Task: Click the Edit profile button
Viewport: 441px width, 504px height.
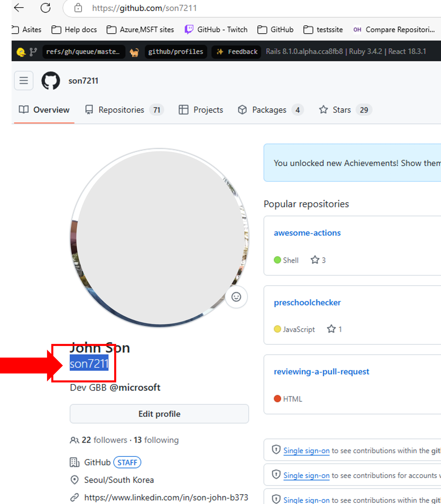Action: [x=159, y=414]
